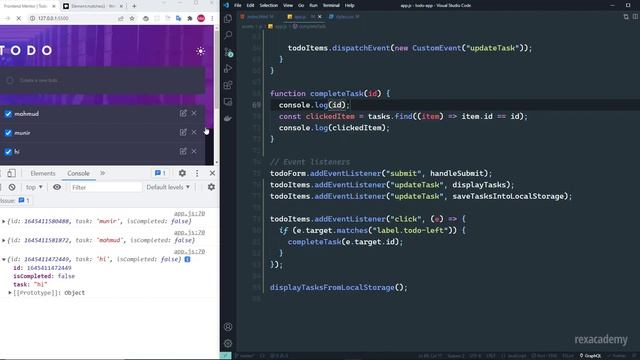Switch to the Elements tab in DevTools
The width and height of the screenshot is (640, 360).
(42, 173)
